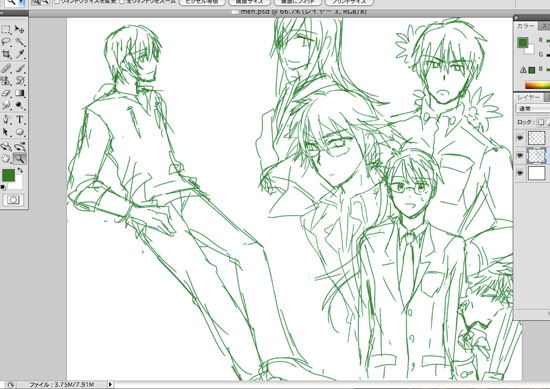Click the second options bar button
The width and height of the screenshot is (550, 389).
(x=249, y=2)
